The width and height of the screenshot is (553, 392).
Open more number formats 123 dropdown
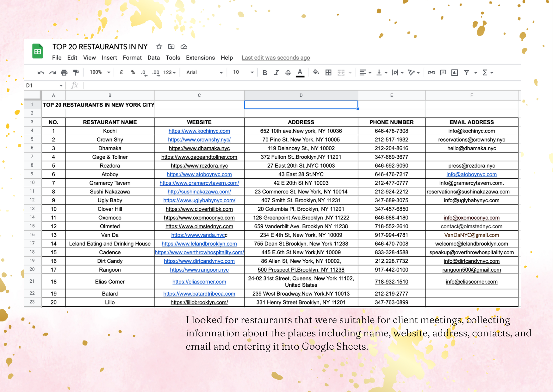click(x=170, y=72)
